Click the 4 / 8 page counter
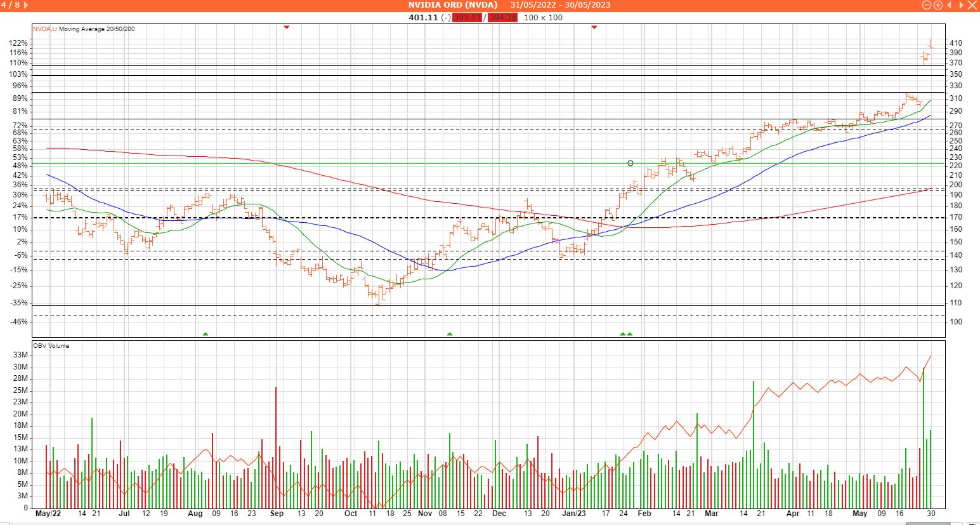980x525 pixels. click(x=11, y=5)
